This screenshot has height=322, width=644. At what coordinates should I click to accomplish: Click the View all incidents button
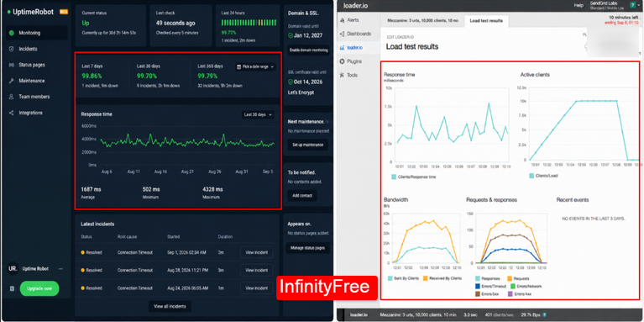170,306
